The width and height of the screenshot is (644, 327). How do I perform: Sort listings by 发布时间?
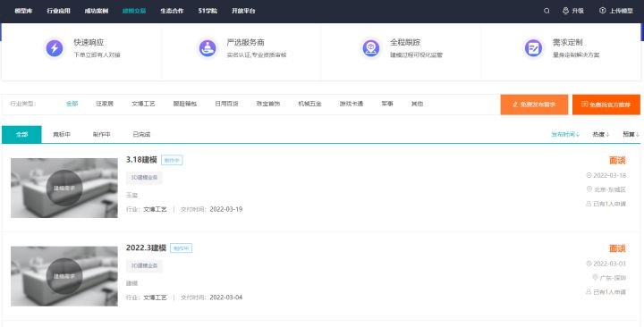point(565,134)
